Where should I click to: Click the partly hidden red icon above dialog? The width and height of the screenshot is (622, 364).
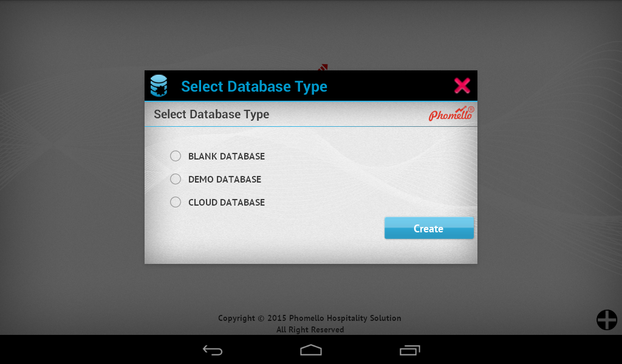point(323,67)
